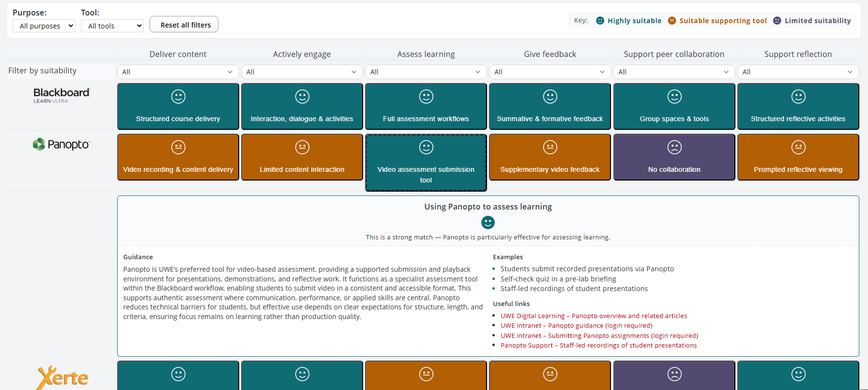This screenshot has width=868, height=390.
Task: Expand the Deliver content suitability filter
Action: [x=178, y=72]
